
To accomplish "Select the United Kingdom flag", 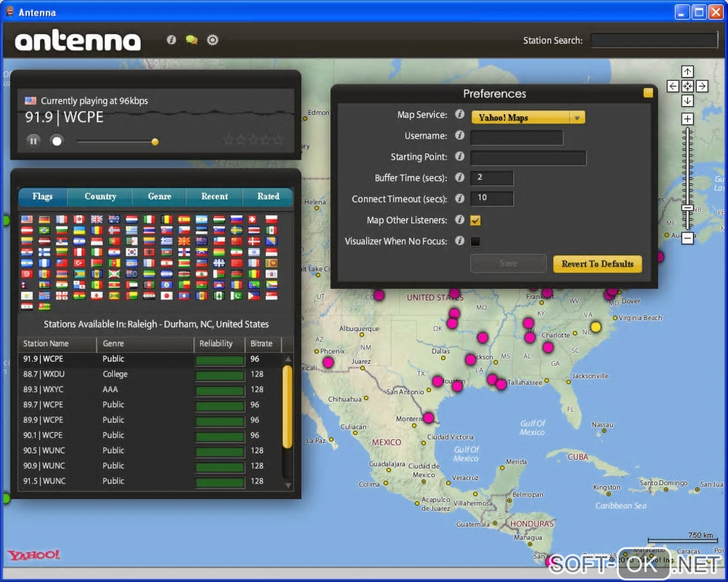I will coord(96,219).
